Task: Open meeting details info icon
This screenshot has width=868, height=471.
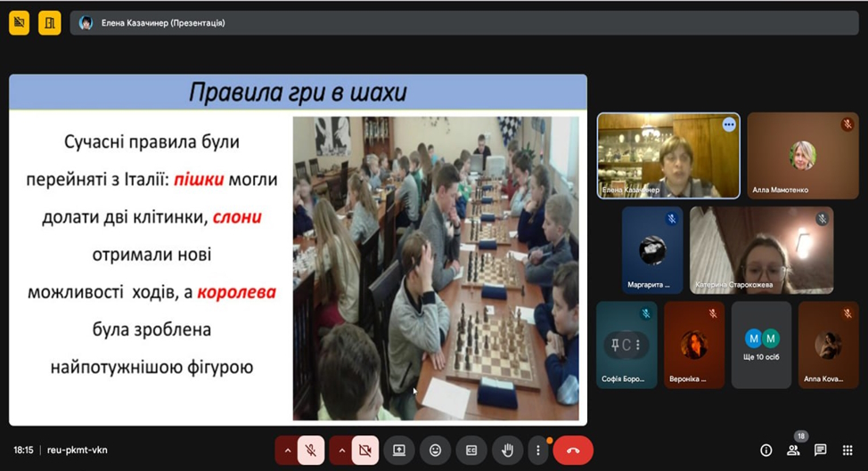Action: pyautogui.click(x=766, y=451)
